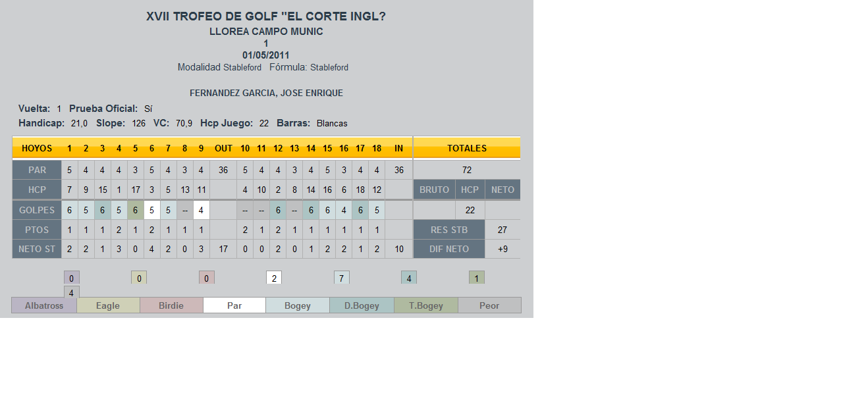The image size is (868, 393).
Task: Click the Bogey legend swatch
Action: tap(298, 305)
